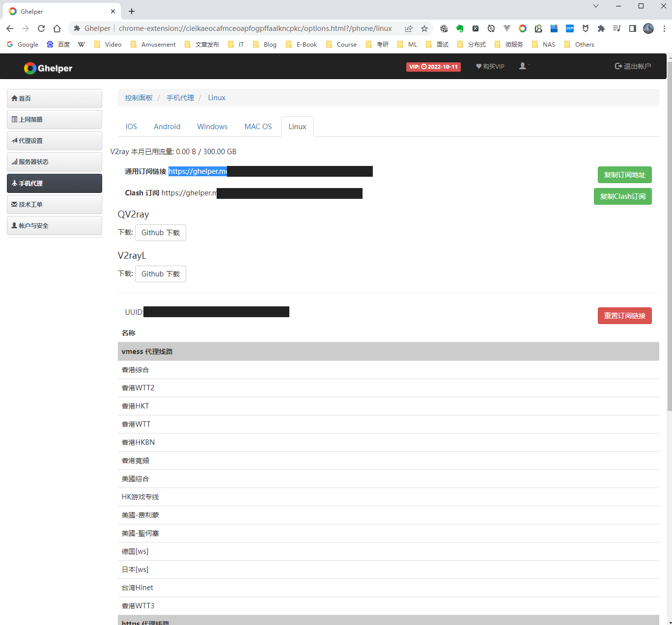This screenshot has height=625, width=672.
Task: Select 服务器状态 in the sidebar
Action: tap(55, 162)
